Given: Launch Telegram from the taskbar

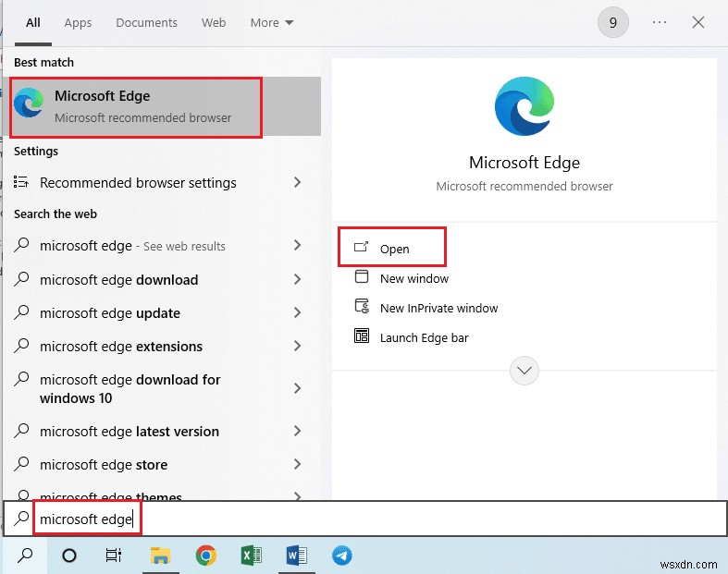Looking at the screenshot, I should [341, 555].
